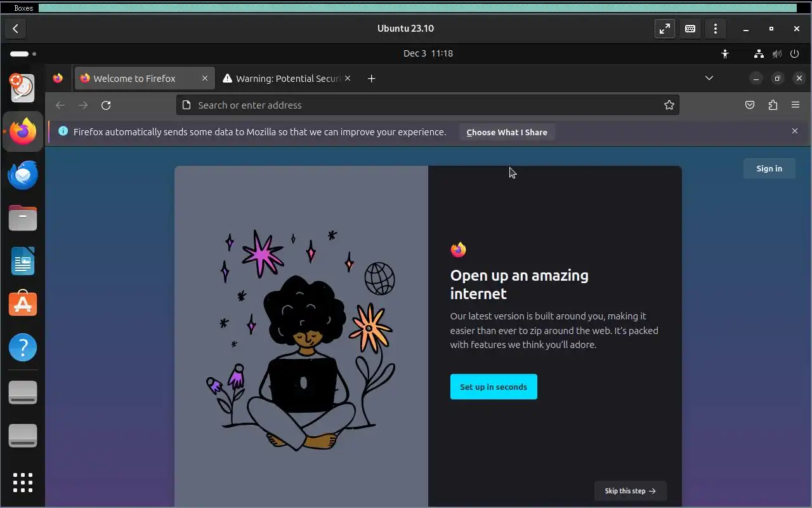
Task: Go forward one page in Firefox
Action: click(83, 105)
